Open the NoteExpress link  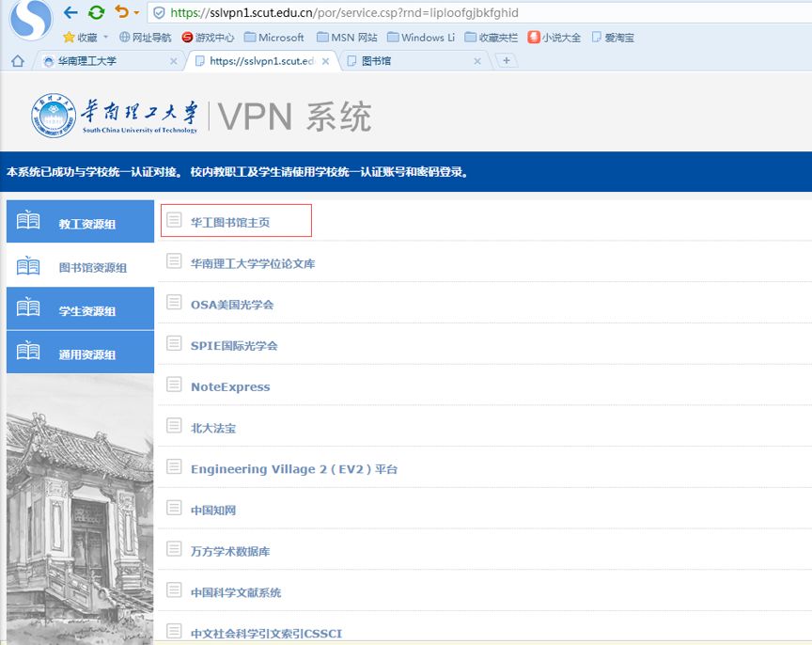click(230, 387)
